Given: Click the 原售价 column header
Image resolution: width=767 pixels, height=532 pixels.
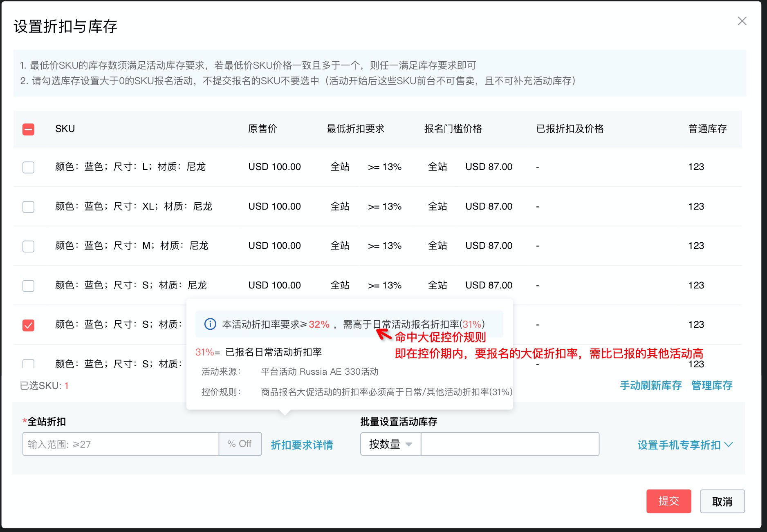Looking at the screenshot, I should tap(262, 129).
